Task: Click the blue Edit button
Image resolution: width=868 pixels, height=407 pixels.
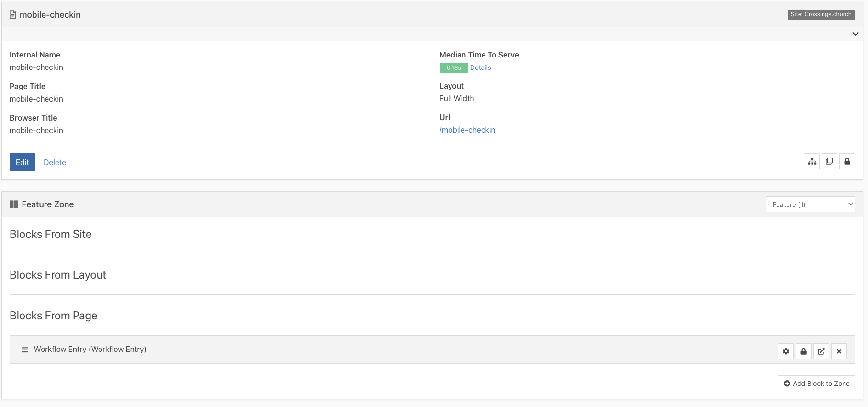Action: tap(23, 162)
